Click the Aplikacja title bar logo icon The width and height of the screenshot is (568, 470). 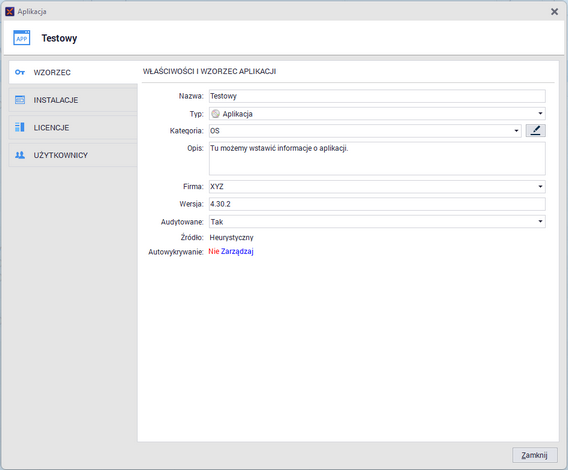click(10, 12)
